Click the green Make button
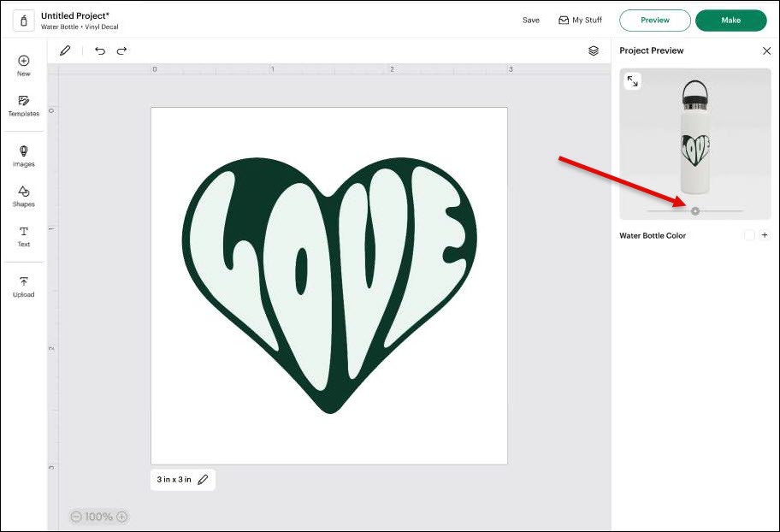 (x=730, y=21)
